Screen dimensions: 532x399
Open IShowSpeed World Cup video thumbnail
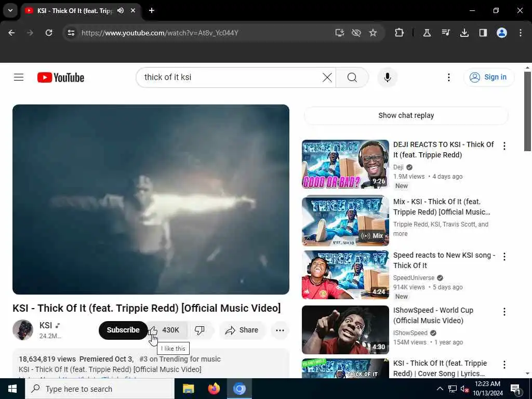[x=345, y=330]
